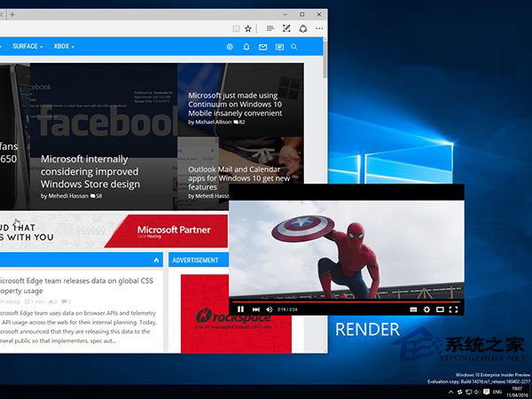Make a Web Note in Edge
532x399 pixels.
coord(286,28)
